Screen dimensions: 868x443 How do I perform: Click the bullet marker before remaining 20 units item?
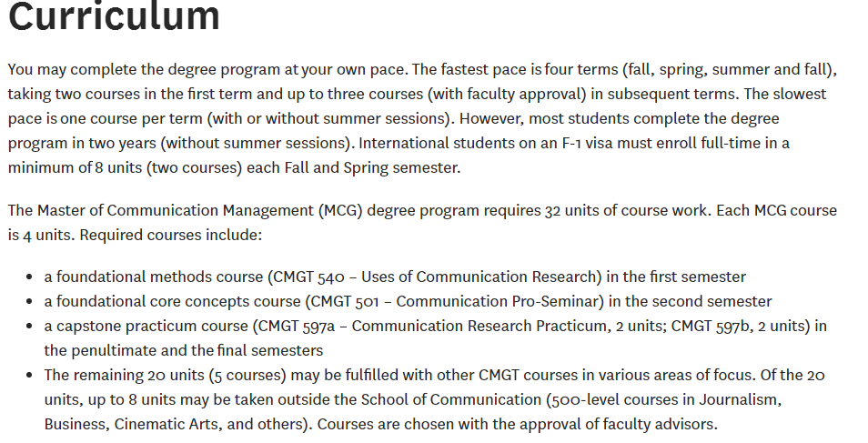click(x=29, y=375)
